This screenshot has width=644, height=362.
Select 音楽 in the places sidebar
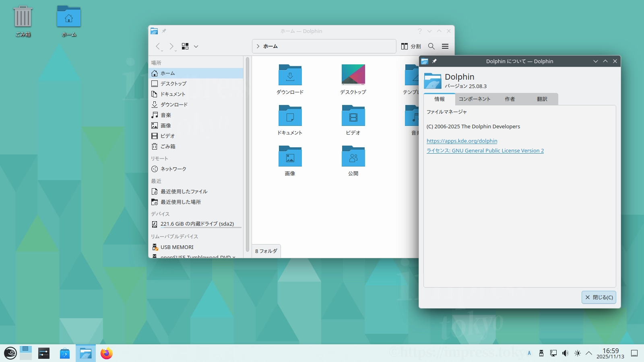[x=196, y=115]
